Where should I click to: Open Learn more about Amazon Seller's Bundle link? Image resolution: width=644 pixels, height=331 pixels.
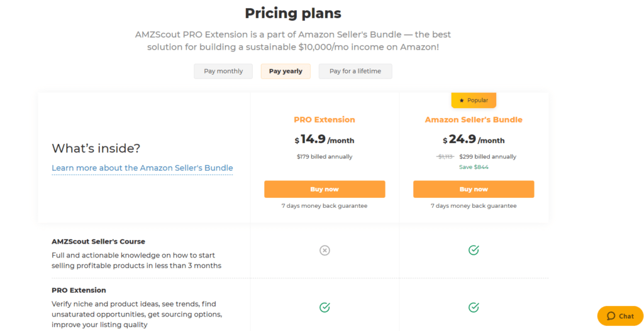click(142, 168)
